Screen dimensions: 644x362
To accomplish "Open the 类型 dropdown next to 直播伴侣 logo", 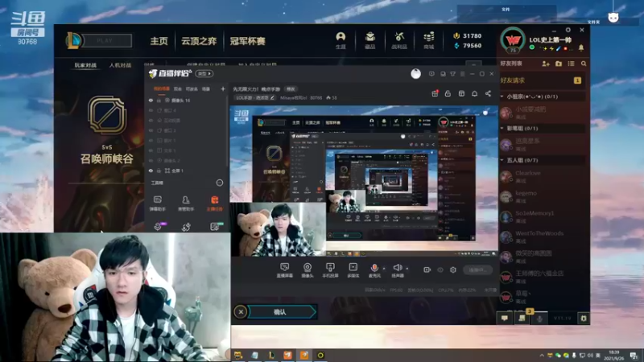I will click(204, 74).
